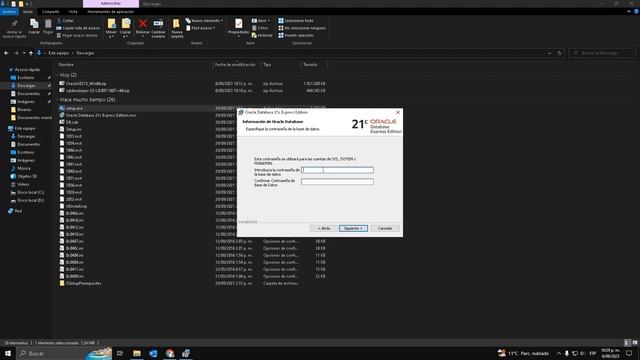Sort by the Fecha de modificación column
The image size is (640, 360).
point(237,64)
